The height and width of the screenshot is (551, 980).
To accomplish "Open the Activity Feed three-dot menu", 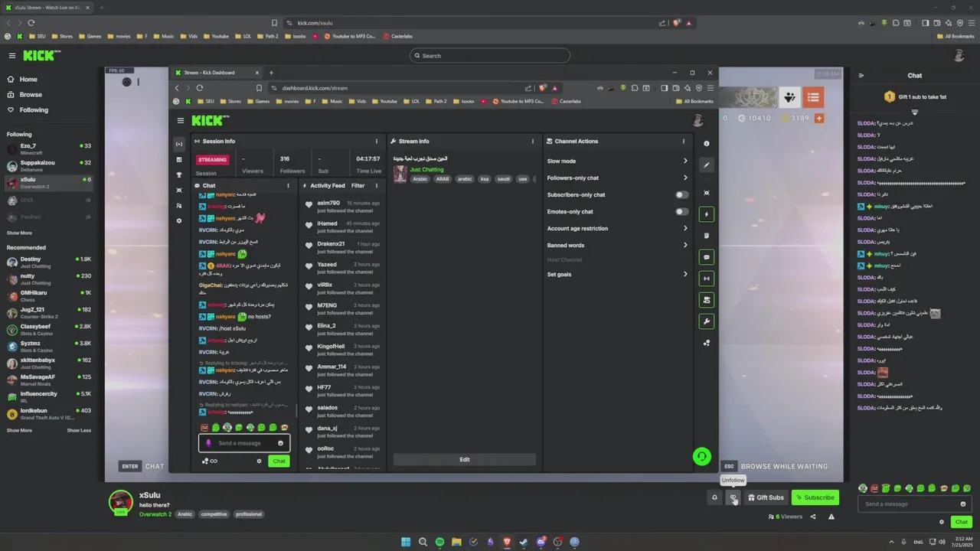I will coord(376,185).
